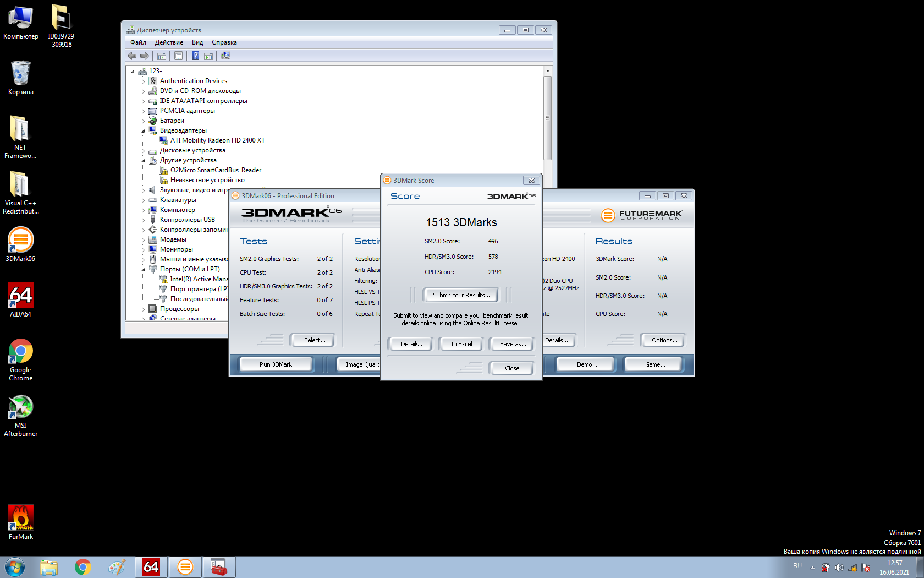Open the Компьютер desktop icon
924x578 pixels.
pyautogui.click(x=20, y=23)
